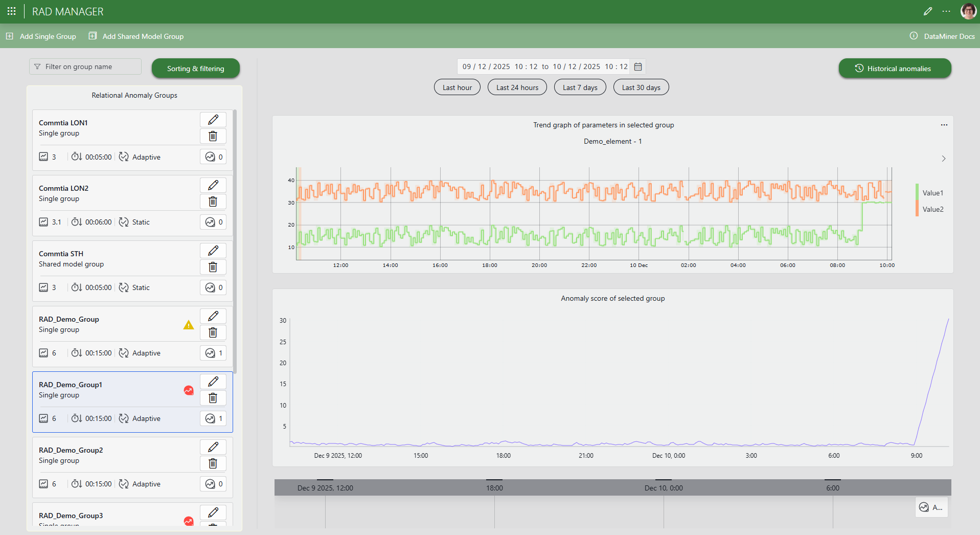
Task: Expand the trend graph with the right chevron
Action: click(944, 159)
